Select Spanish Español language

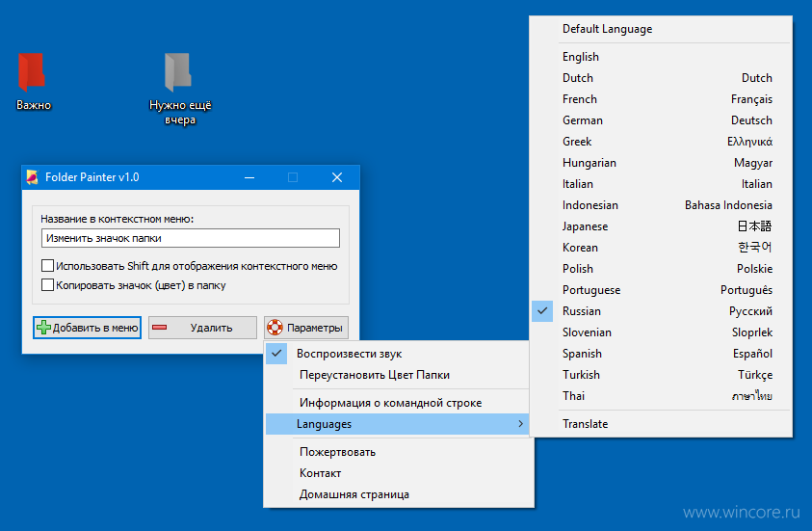pyautogui.click(x=661, y=354)
